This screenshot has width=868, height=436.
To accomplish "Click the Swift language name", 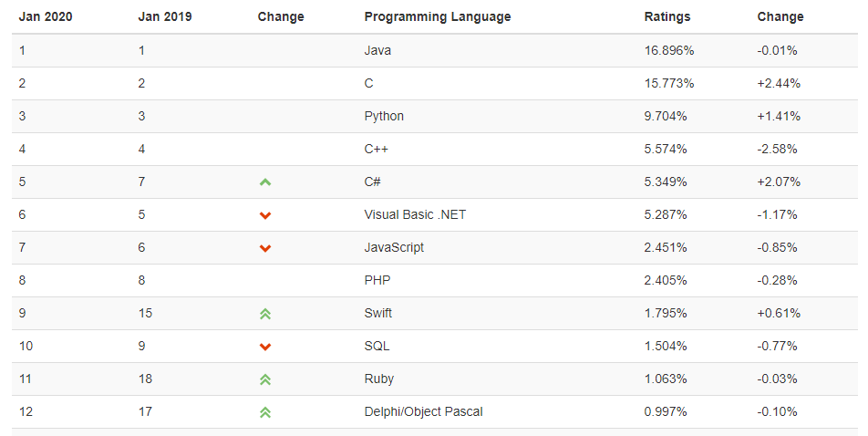I will (378, 313).
